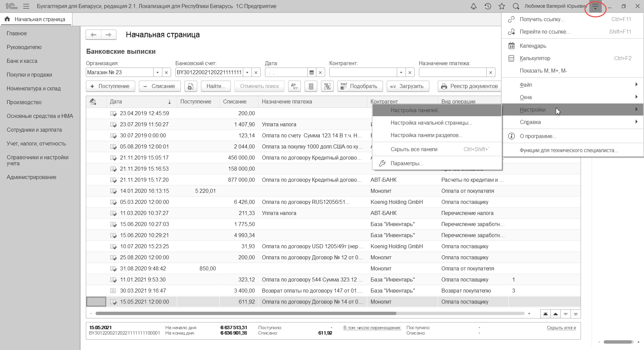Click the Поступление button
The image size is (644, 350).
[110, 86]
